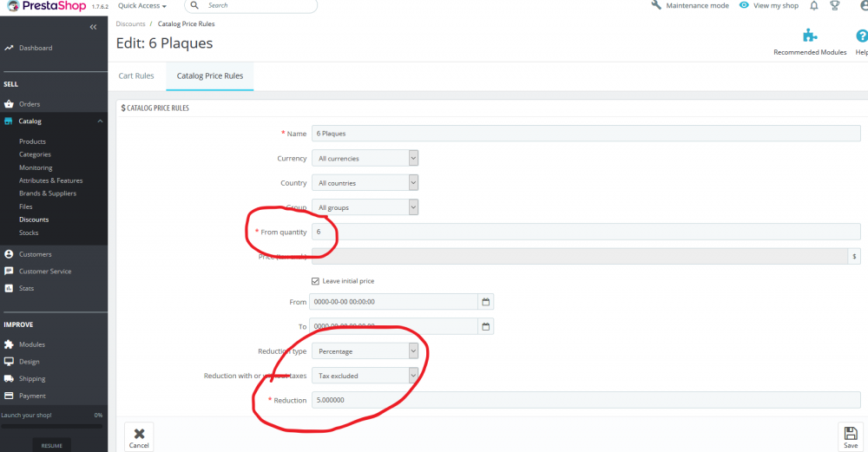This screenshot has height=452, width=868.
Task: Open Recommended Modules puzzle icon
Action: click(810, 36)
